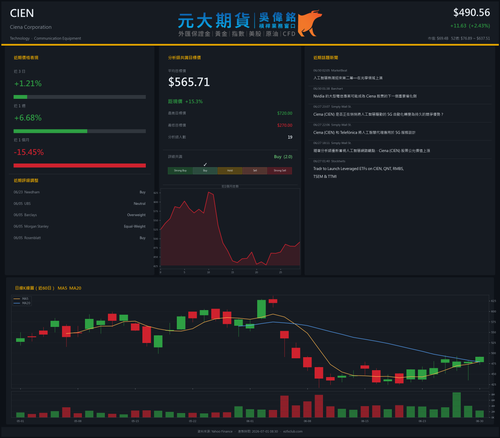Click the Barclays Overweight rating row
The height and width of the screenshot is (438, 500).
click(x=80, y=215)
